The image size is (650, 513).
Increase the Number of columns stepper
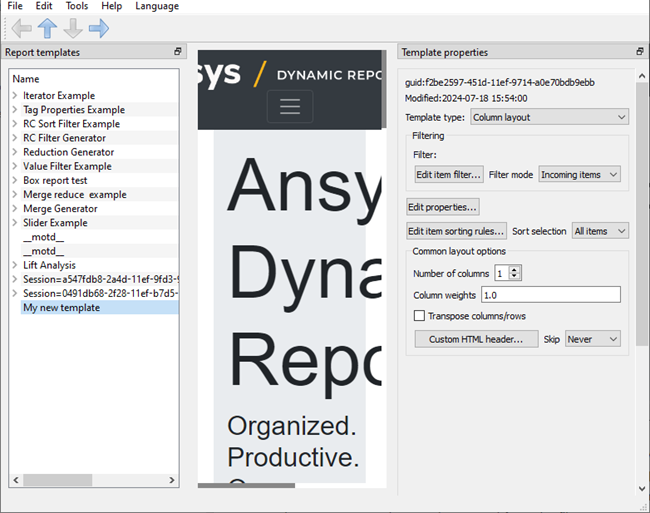click(x=514, y=269)
